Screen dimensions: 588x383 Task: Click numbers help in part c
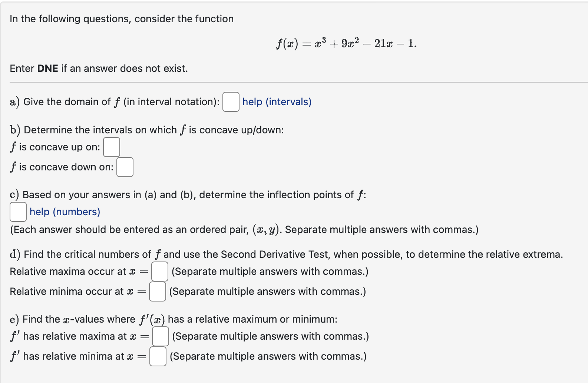(x=64, y=212)
